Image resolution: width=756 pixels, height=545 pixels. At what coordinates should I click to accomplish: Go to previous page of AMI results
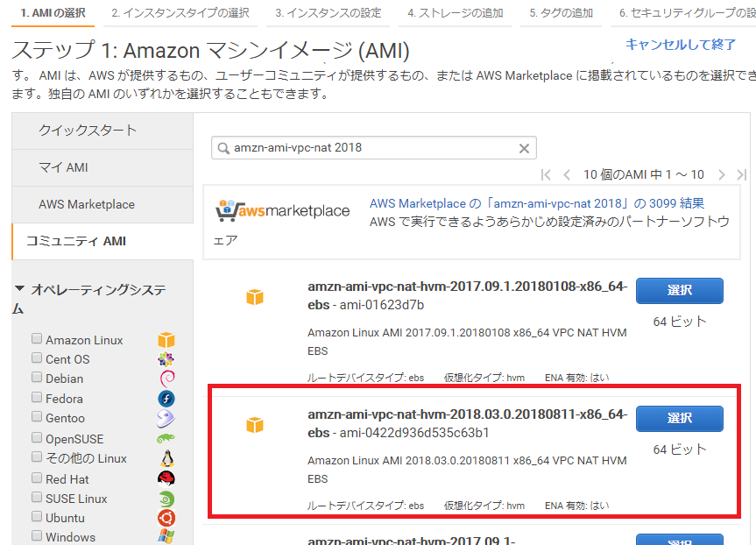tap(567, 174)
